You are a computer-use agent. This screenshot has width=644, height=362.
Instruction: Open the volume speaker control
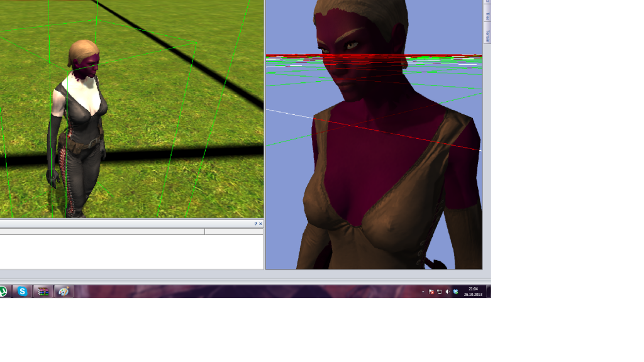(447, 292)
